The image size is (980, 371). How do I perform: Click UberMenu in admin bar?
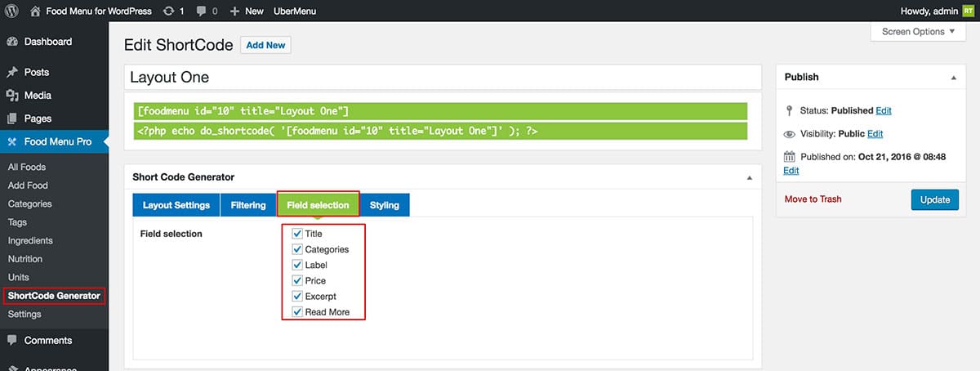click(x=294, y=11)
